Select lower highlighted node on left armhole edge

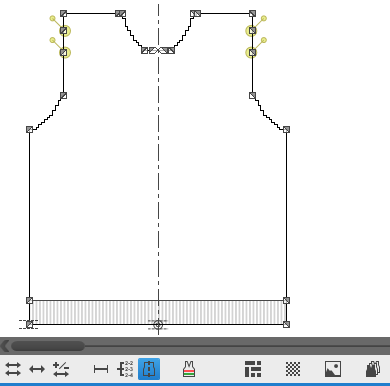coord(64,52)
